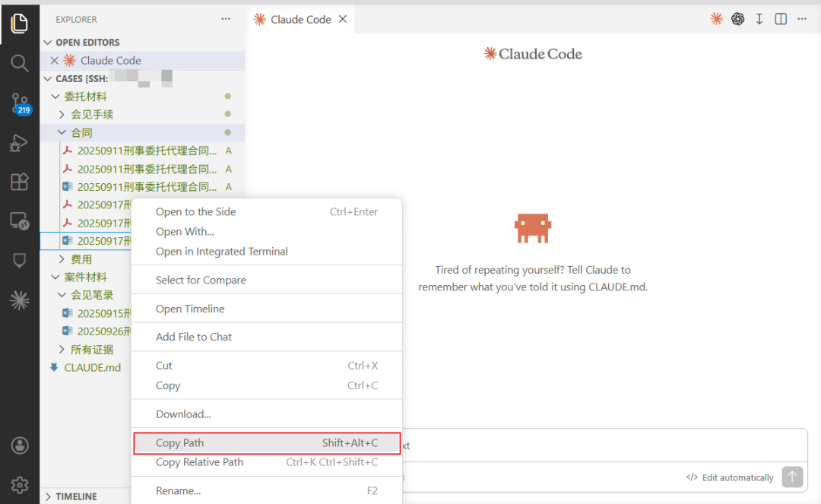The height and width of the screenshot is (504, 821).
Task: Choose Open Timeline menu entry
Action: coord(267,309)
